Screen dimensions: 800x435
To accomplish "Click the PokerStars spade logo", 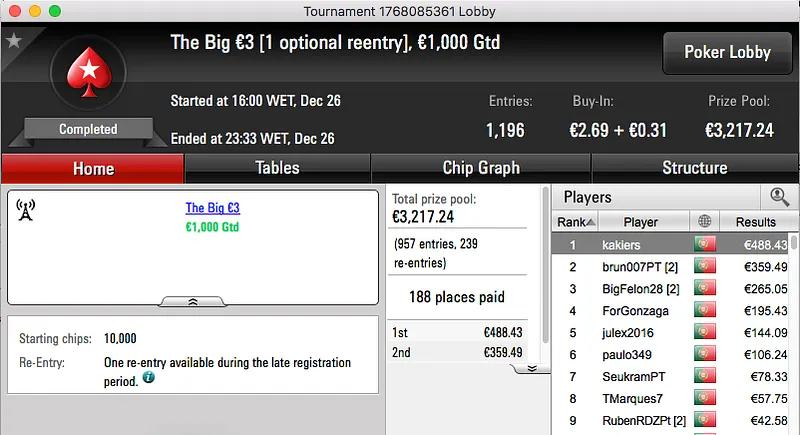I will pos(87,77).
